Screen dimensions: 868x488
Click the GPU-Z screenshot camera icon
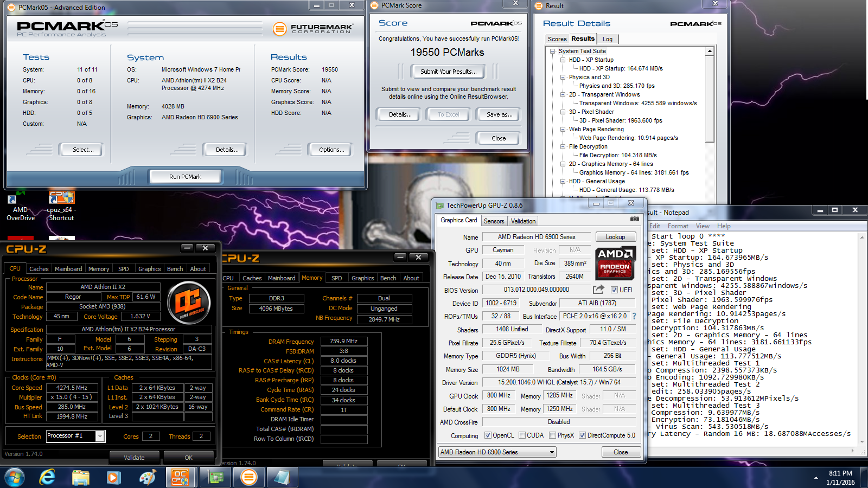click(x=634, y=219)
